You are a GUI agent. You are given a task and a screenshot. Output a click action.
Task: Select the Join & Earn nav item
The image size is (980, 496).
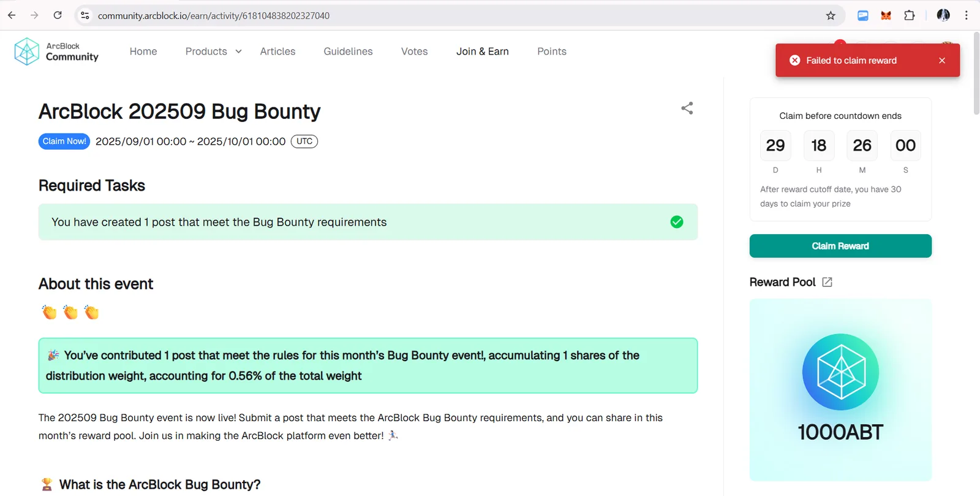point(483,52)
